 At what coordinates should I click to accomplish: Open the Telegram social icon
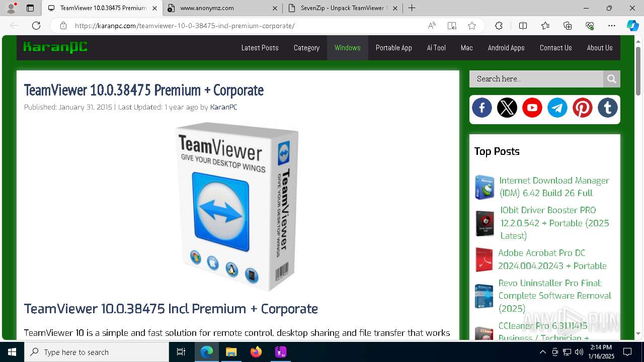click(x=557, y=108)
